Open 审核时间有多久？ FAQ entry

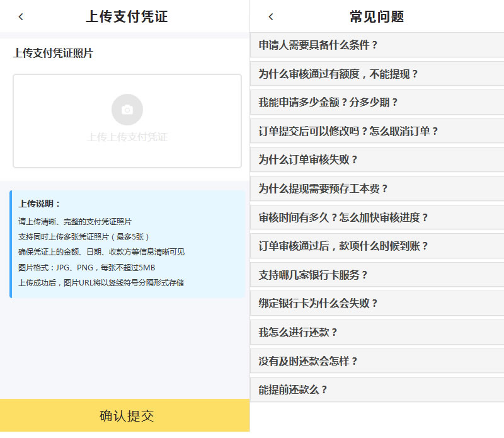coord(377,217)
